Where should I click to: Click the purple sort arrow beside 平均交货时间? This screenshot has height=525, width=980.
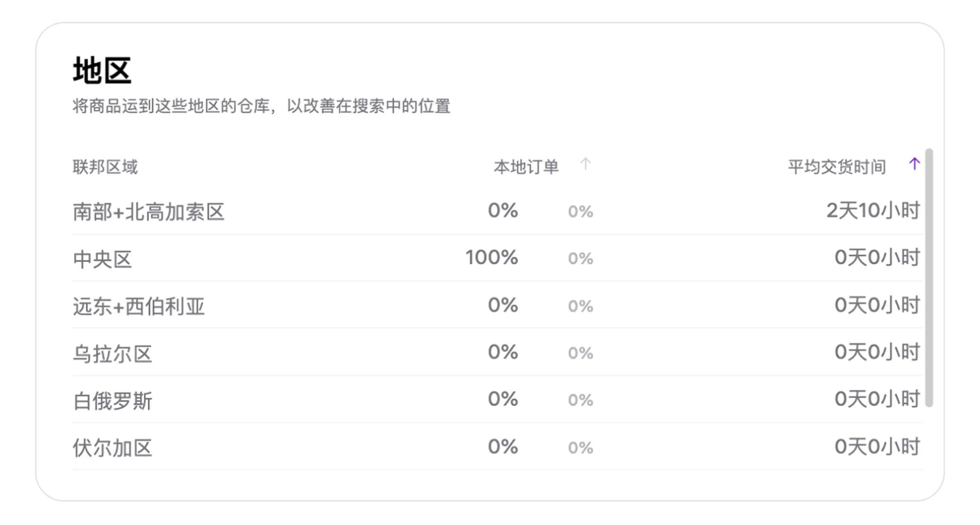pyautogui.click(x=914, y=164)
